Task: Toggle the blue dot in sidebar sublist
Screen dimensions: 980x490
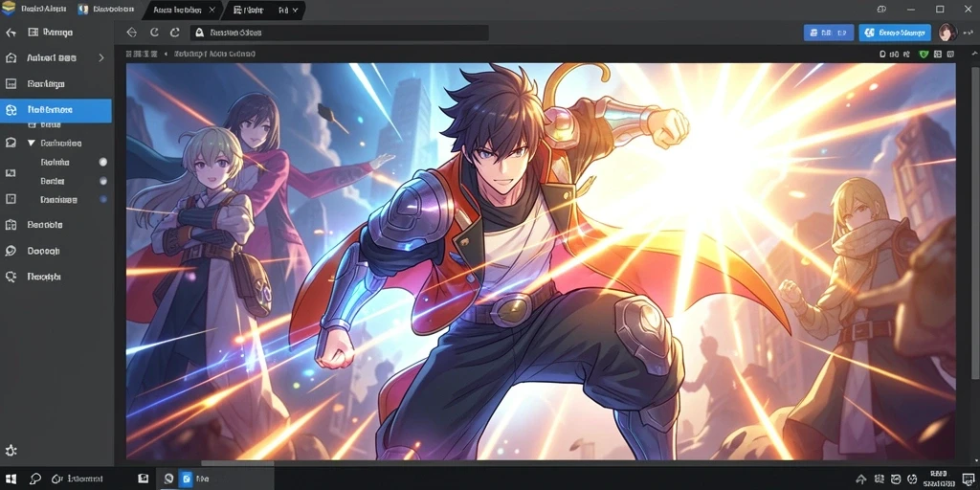Action: (103, 200)
